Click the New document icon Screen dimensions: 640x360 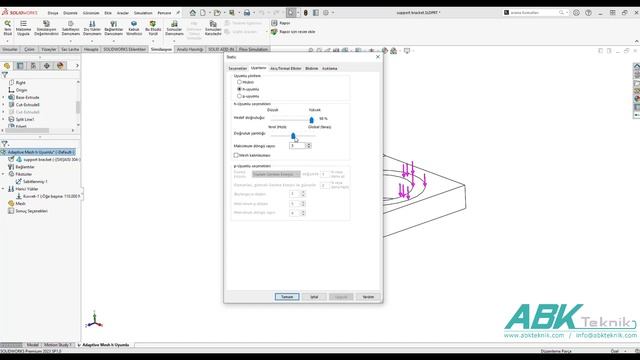click(x=203, y=13)
